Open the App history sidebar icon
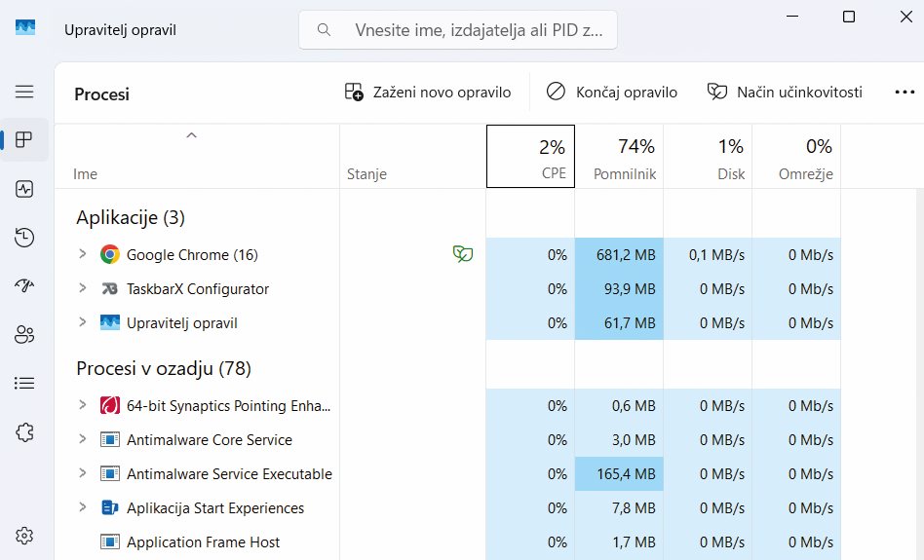 pyautogui.click(x=24, y=238)
